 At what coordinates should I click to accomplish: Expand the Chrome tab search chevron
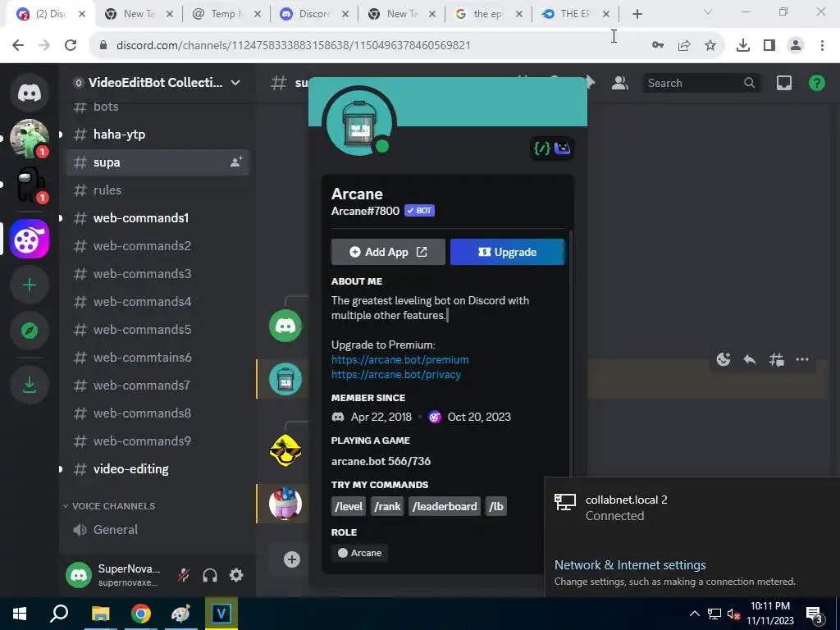(708, 11)
